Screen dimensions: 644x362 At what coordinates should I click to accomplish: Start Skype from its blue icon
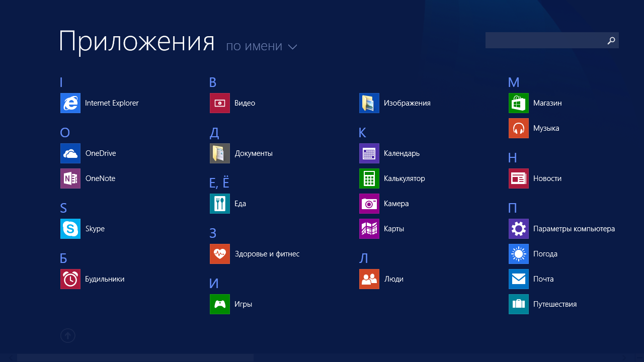[70, 229]
